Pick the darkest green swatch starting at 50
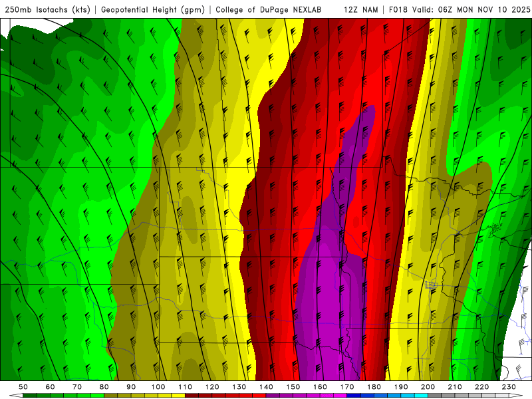 29,395
